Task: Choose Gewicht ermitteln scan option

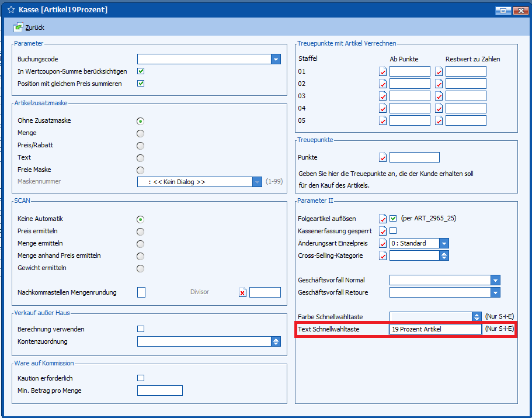Action: [x=140, y=268]
